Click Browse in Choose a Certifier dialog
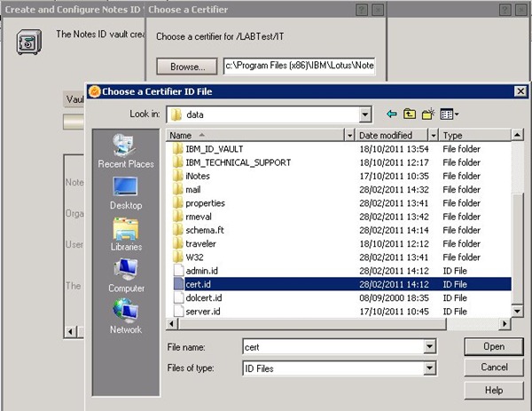This screenshot has width=532, height=411. pyautogui.click(x=187, y=67)
